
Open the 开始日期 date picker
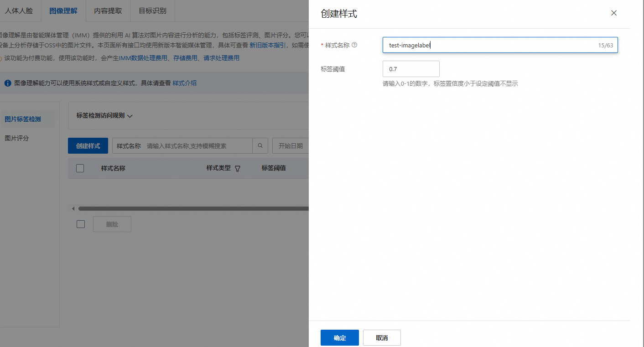291,146
